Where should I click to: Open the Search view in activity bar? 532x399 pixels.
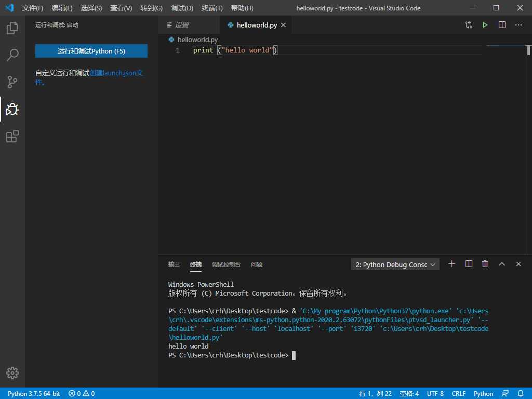coord(12,55)
